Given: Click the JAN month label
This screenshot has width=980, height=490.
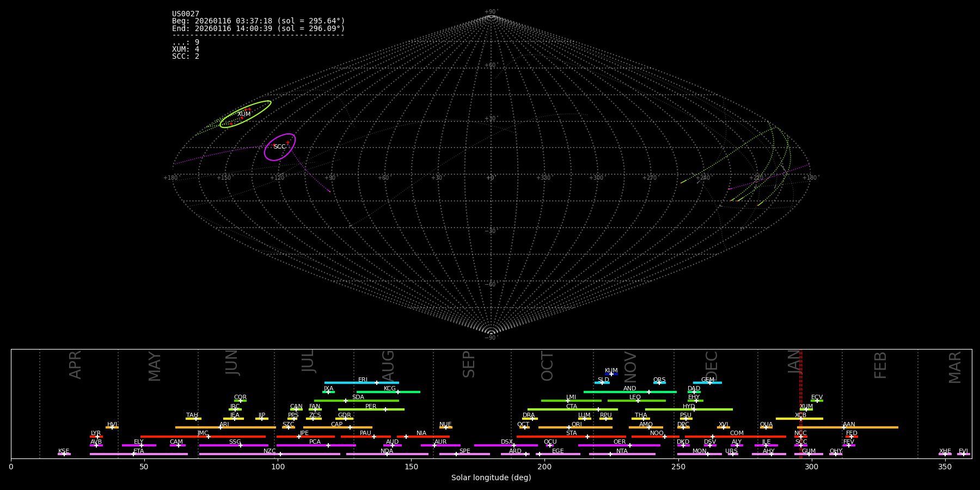Looking at the screenshot, I should [x=794, y=363].
